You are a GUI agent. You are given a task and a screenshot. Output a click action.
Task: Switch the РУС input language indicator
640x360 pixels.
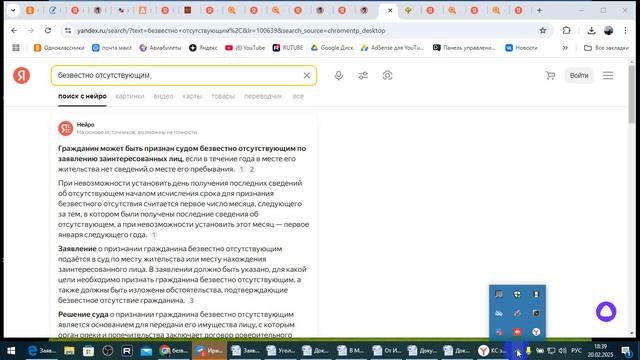tap(576, 351)
